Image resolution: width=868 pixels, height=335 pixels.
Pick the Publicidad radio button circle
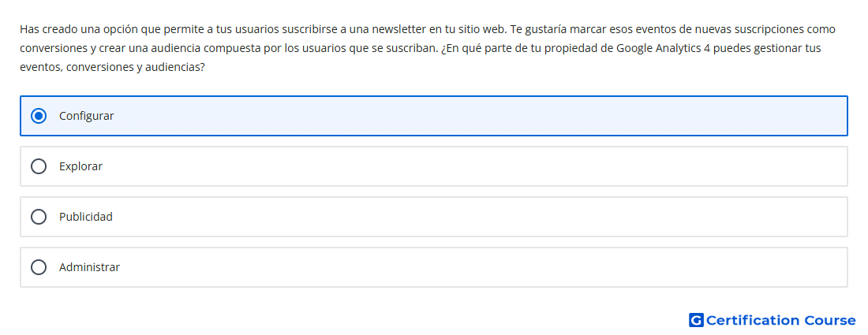[39, 217]
